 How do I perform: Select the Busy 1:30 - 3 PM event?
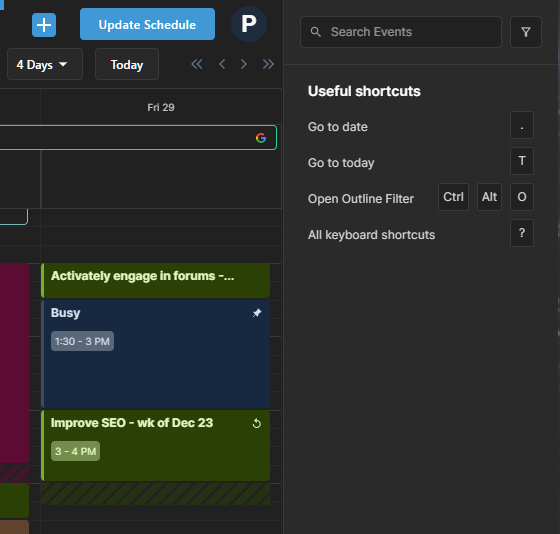[x=155, y=354]
